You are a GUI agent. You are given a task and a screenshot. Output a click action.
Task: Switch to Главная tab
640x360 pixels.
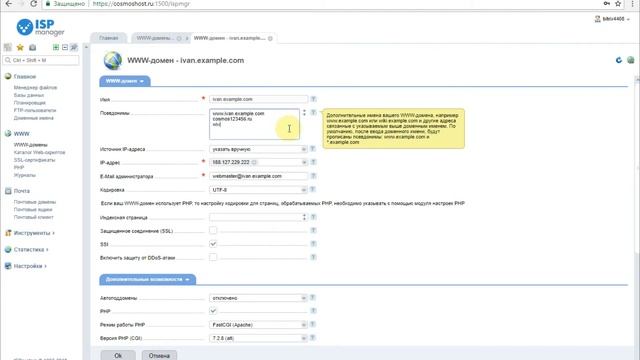(x=109, y=38)
